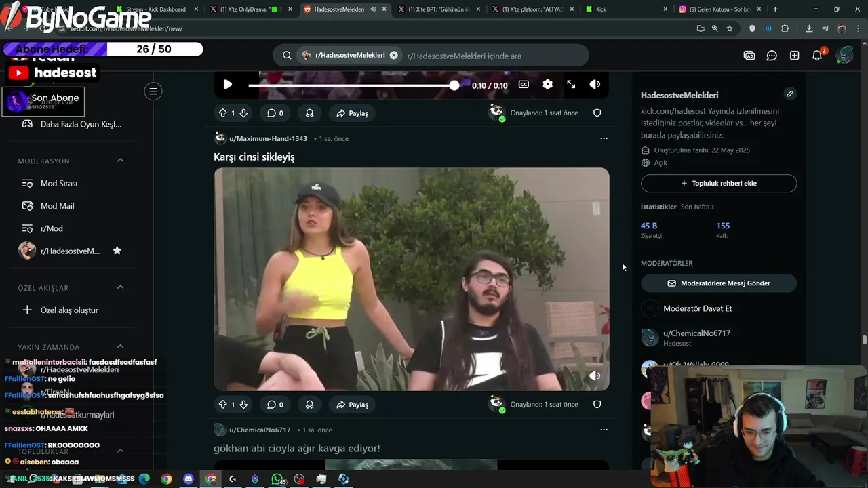
Task: Open Daha Fazla Oyun Keşf... in sidebar
Action: (x=71, y=124)
